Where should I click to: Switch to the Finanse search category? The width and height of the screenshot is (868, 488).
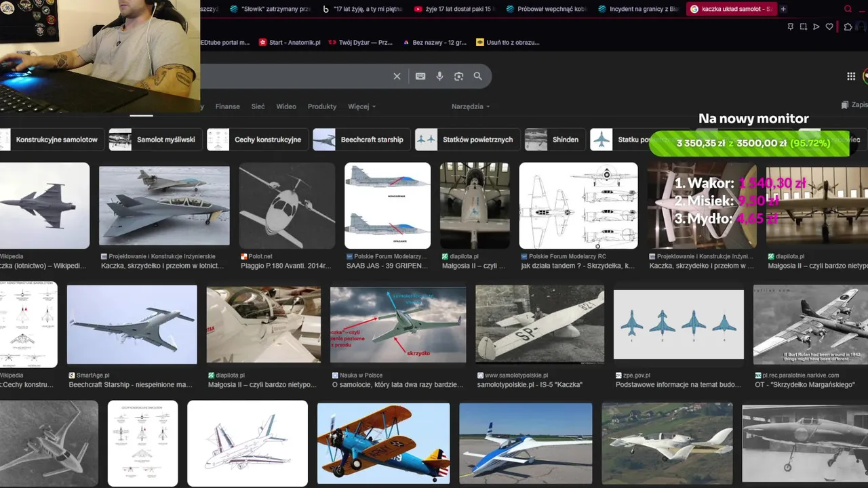pos(227,106)
